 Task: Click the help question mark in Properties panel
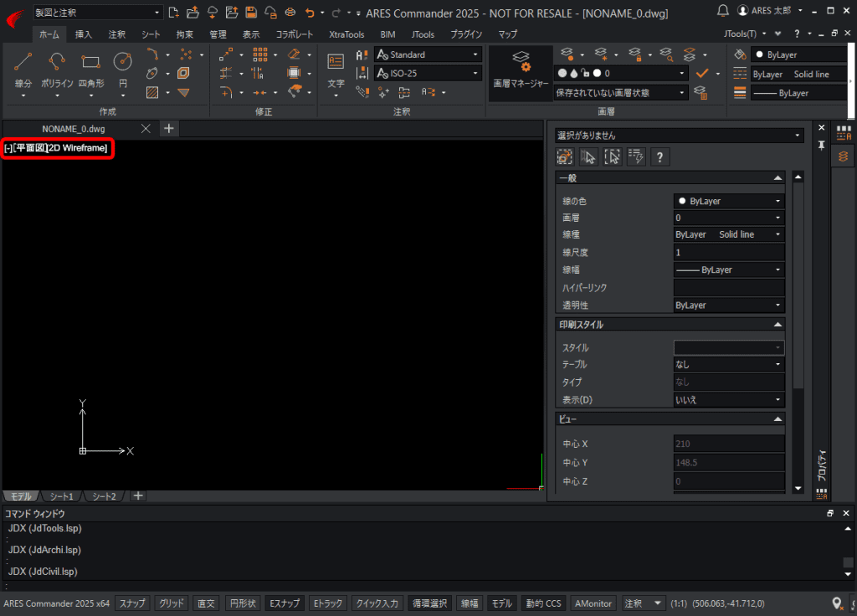click(659, 157)
